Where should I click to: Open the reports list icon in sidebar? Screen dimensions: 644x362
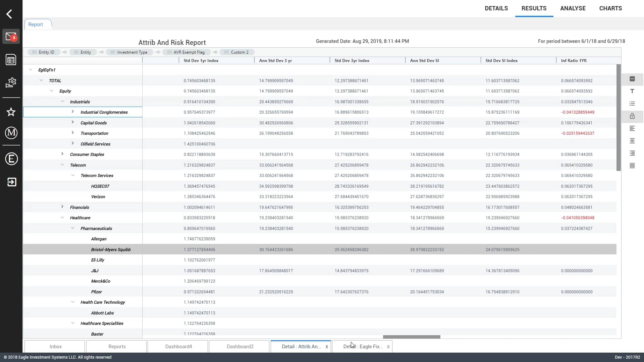[x=11, y=60]
